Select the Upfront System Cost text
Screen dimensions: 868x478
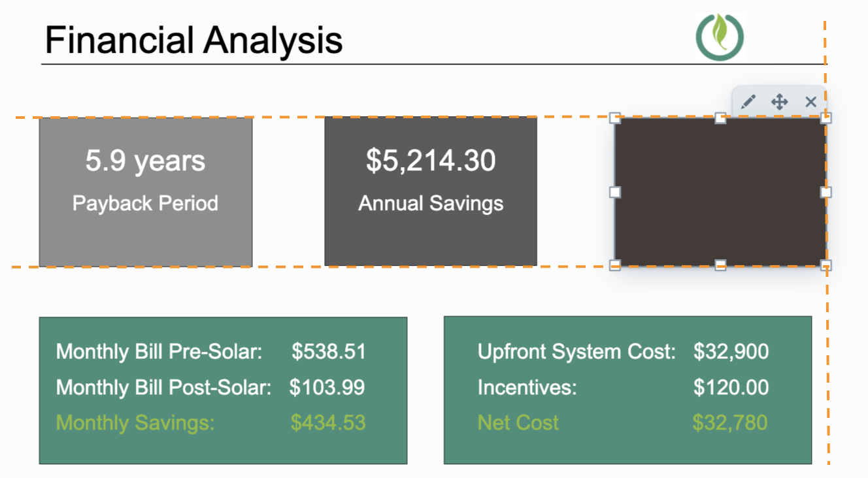click(x=576, y=352)
